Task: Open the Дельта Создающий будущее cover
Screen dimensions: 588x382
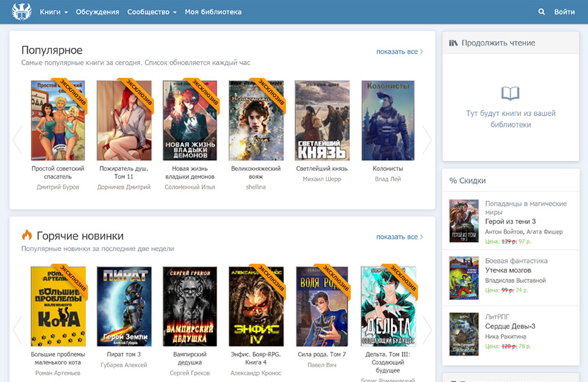Action: tap(388, 306)
